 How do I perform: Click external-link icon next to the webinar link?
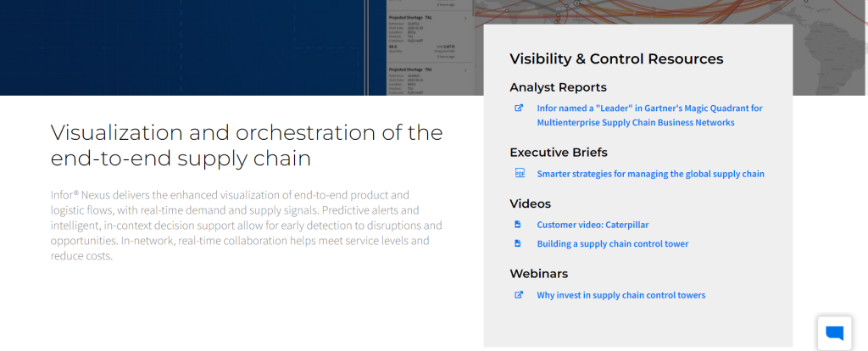pyautogui.click(x=519, y=294)
